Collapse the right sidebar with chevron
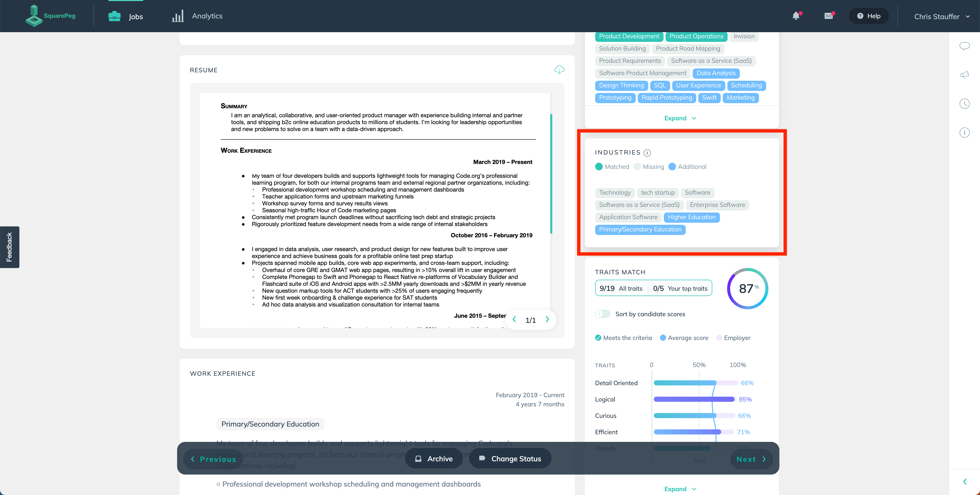Screen dimensions: 980x495 [965, 481]
